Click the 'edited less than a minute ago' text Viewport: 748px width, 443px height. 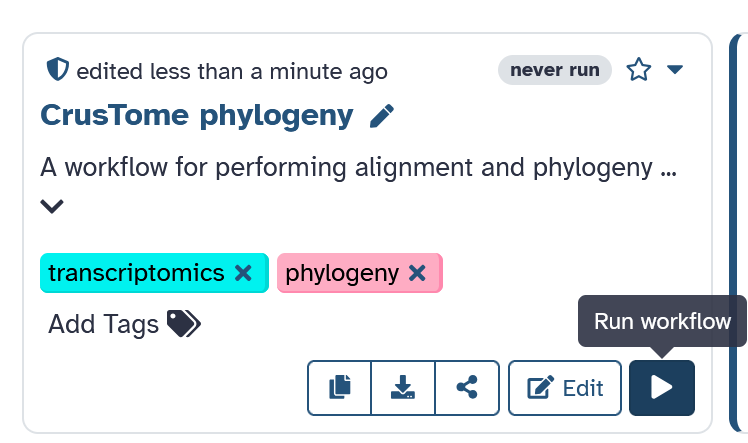click(x=232, y=71)
